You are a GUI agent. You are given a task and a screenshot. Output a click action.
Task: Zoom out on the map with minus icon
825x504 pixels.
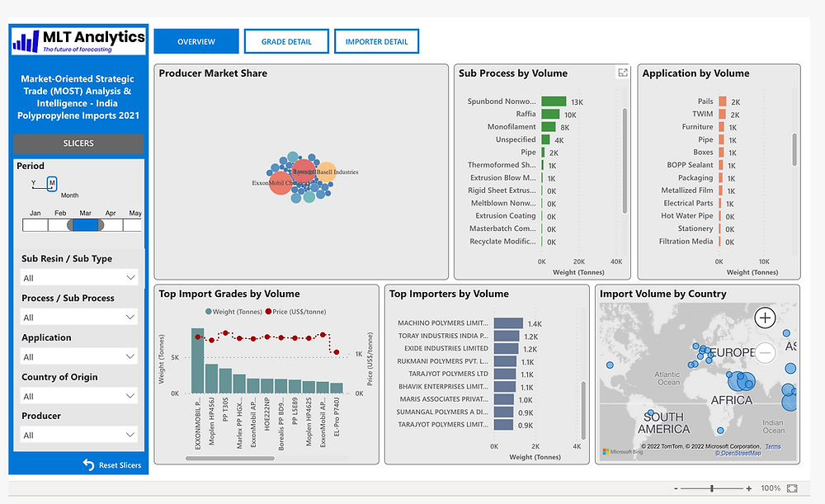pyautogui.click(x=765, y=352)
